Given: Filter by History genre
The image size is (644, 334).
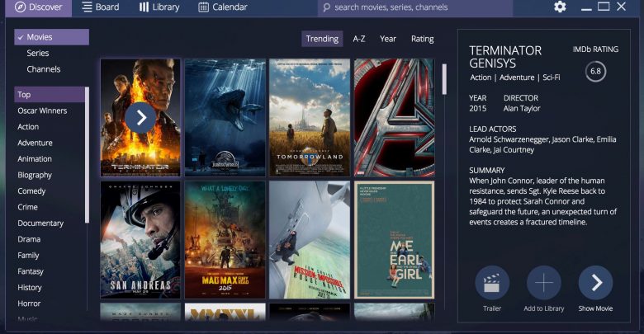Looking at the screenshot, I should [29, 287].
